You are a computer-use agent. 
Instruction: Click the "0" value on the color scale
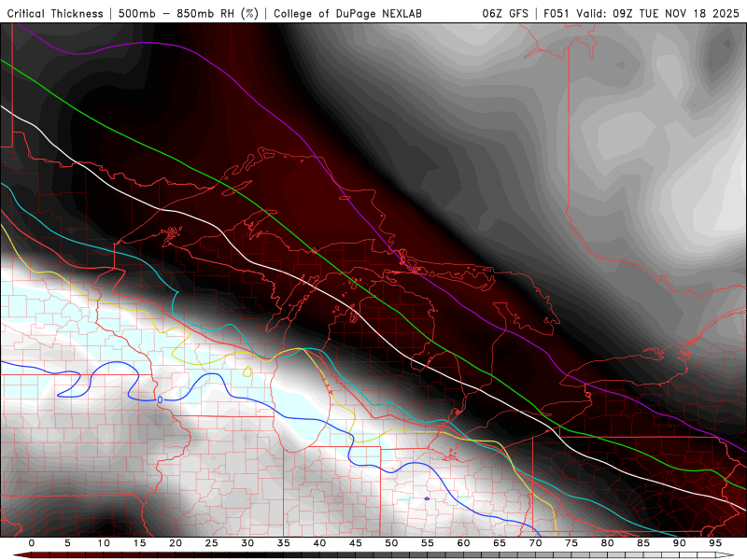tap(32, 543)
